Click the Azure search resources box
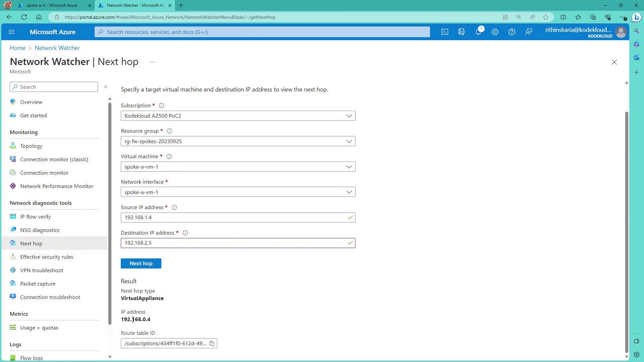The width and height of the screenshot is (644, 362). [x=262, y=32]
